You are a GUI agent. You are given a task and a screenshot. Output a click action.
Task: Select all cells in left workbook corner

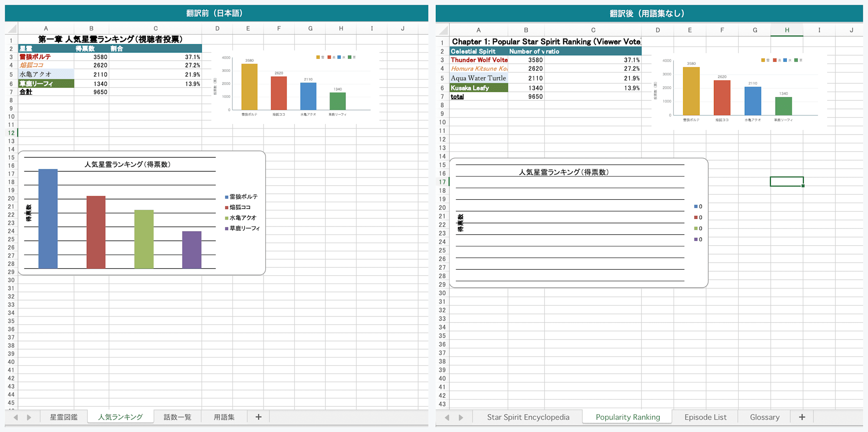pos(12,29)
